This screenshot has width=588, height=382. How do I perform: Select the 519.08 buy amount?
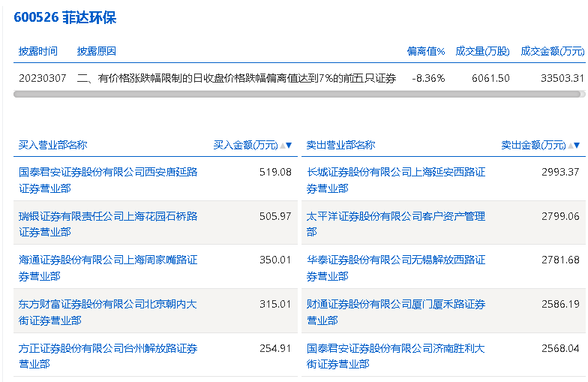275,173
